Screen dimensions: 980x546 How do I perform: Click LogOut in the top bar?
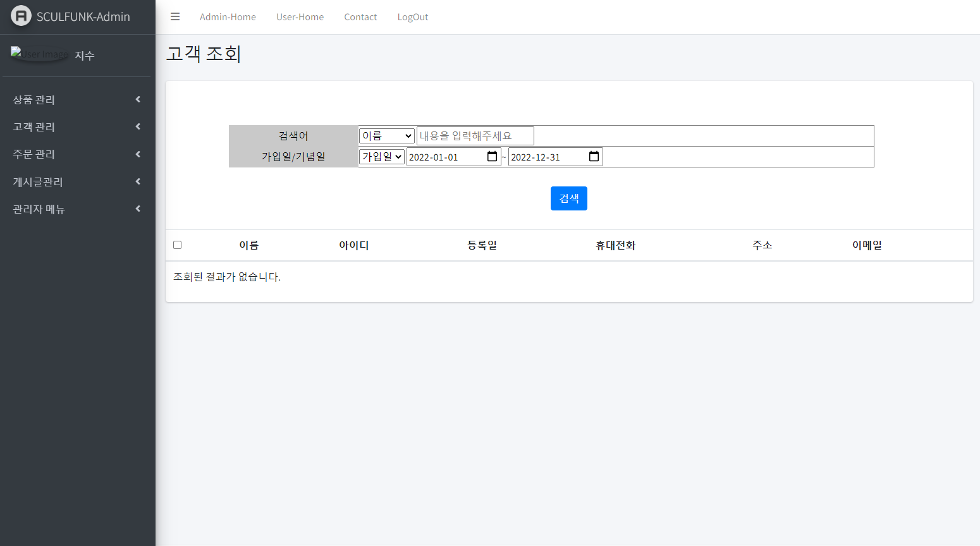(413, 17)
